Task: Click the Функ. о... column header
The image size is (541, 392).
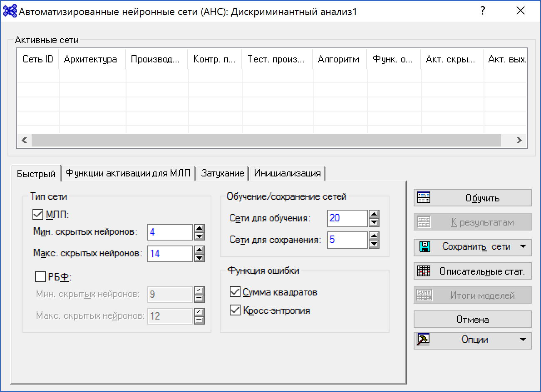Action: pyautogui.click(x=394, y=59)
